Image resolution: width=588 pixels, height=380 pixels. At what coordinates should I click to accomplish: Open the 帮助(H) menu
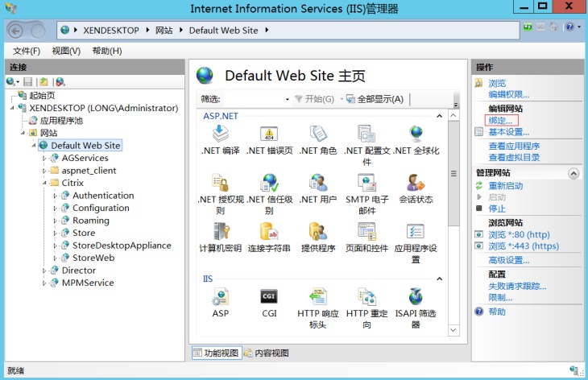coord(107,51)
